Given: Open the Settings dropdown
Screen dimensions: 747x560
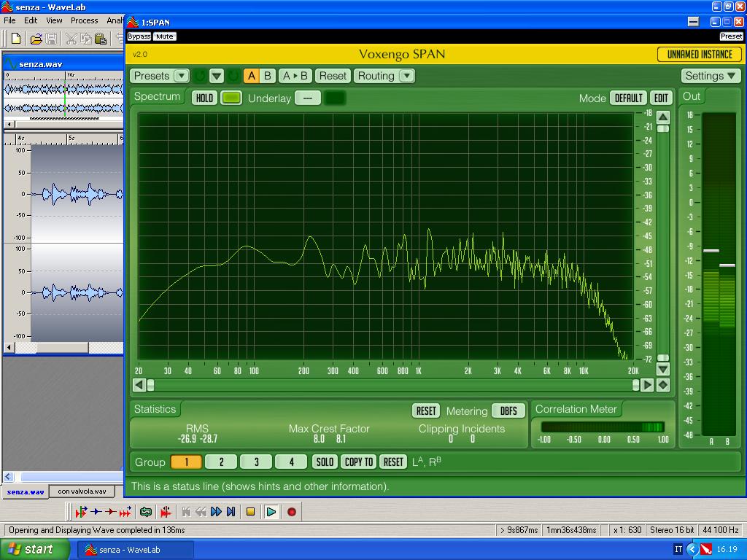Looking at the screenshot, I should pos(711,76).
